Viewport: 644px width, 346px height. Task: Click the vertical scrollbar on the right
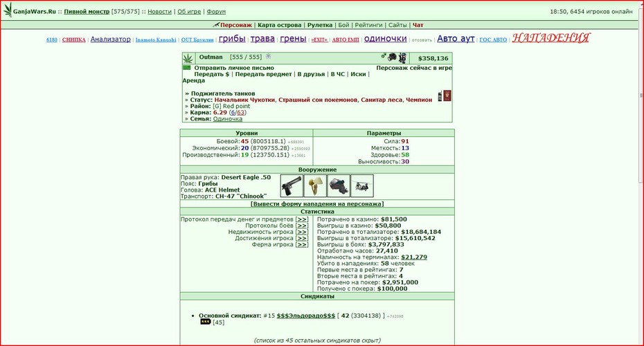pos(641,94)
